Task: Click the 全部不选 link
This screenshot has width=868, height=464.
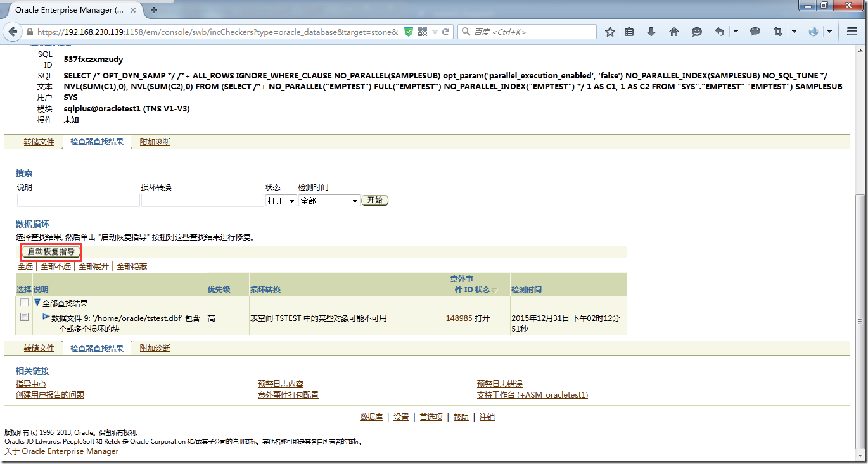Action: [x=56, y=266]
